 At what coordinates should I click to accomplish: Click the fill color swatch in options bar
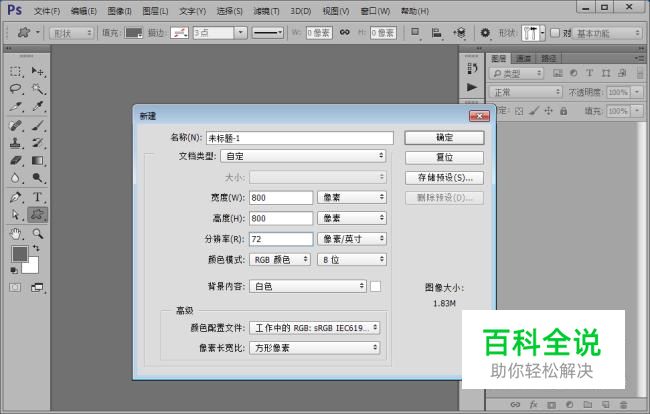pyautogui.click(x=133, y=32)
